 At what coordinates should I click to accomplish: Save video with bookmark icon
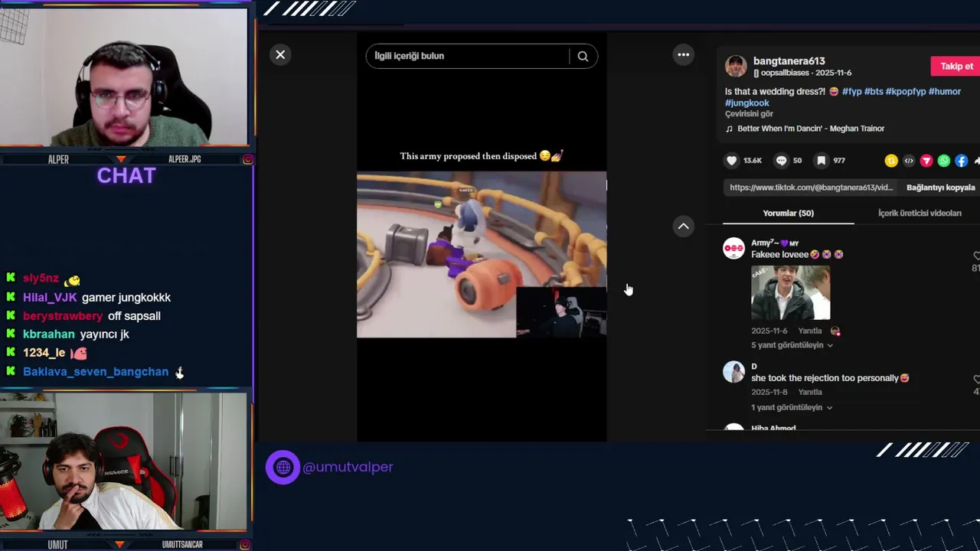click(x=821, y=161)
